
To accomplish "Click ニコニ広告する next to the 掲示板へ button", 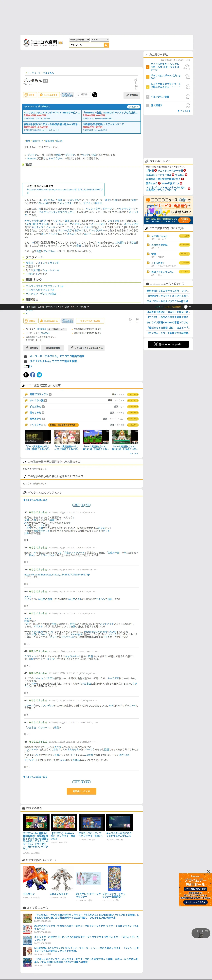I will (x=49, y=95).
